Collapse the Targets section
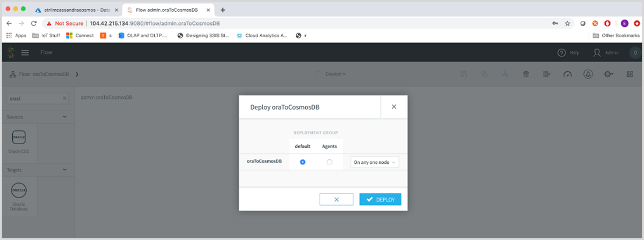The image size is (644, 240). pos(65,169)
